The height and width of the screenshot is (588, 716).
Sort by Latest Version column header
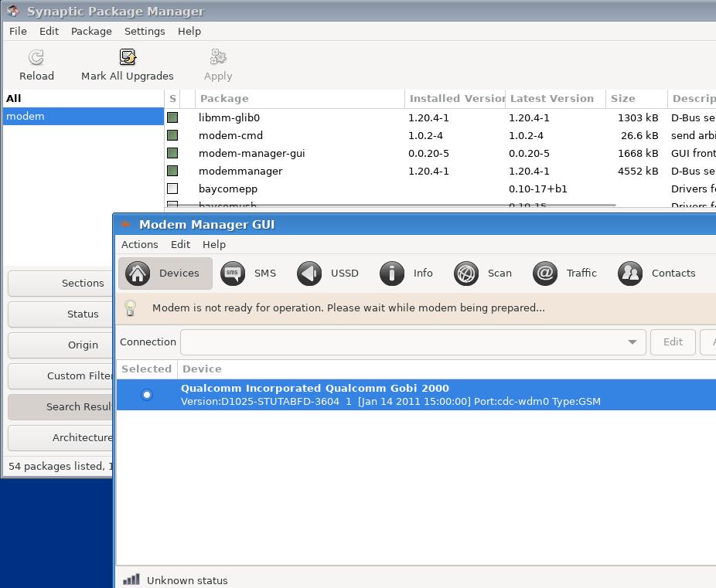point(555,99)
